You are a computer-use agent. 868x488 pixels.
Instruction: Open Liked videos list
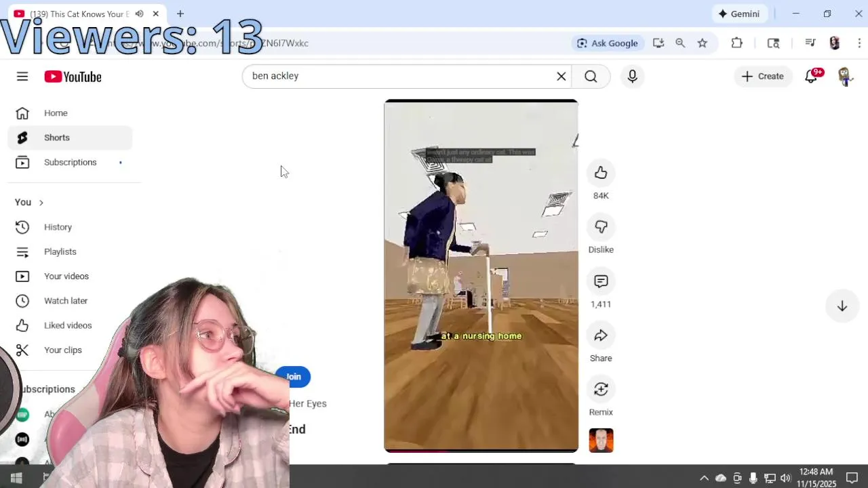[70, 325]
